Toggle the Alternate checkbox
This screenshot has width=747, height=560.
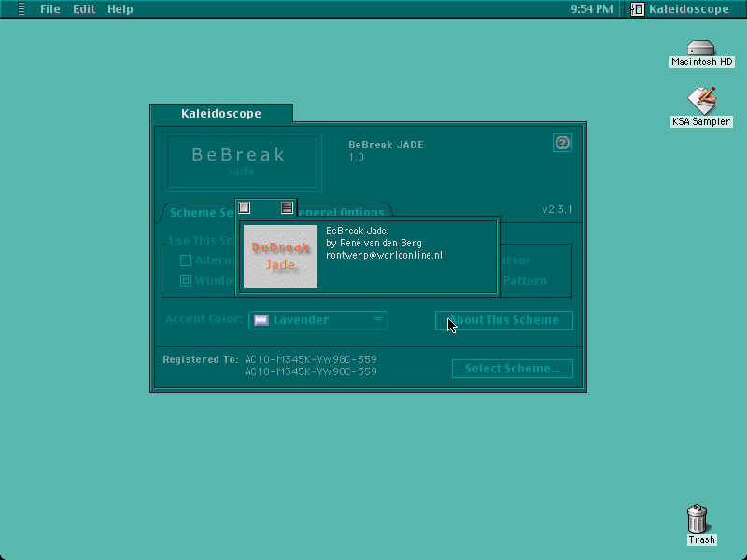tap(186, 260)
